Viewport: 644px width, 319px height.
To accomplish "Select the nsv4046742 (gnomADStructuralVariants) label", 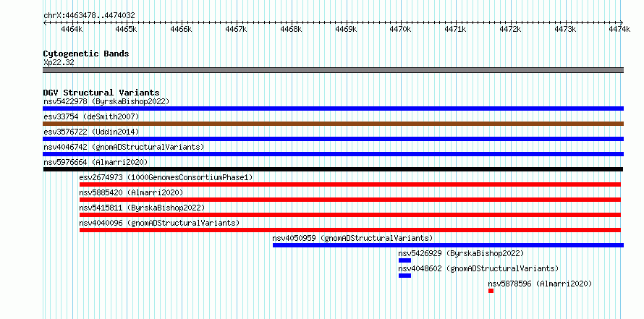I will (x=124, y=147).
